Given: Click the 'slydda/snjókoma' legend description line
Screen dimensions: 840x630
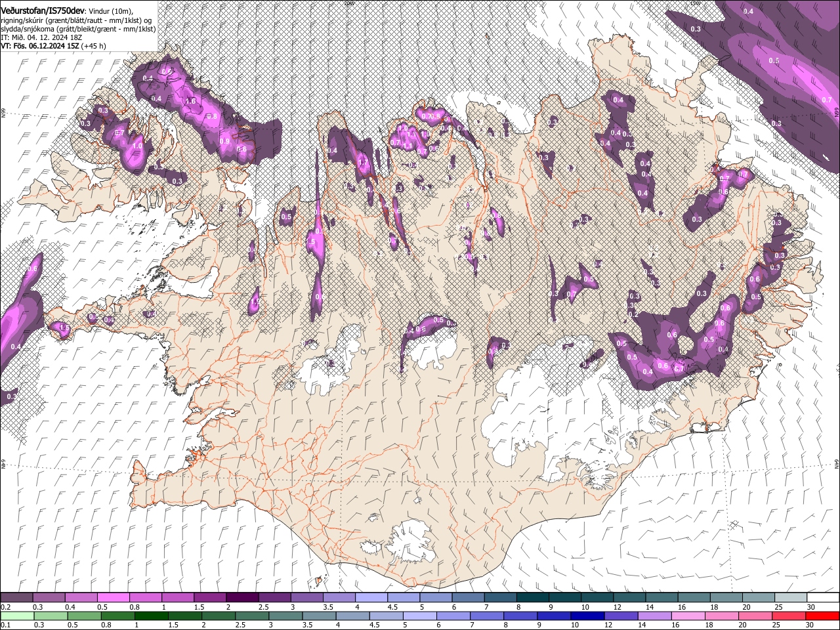Looking at the screenshot, I should pos(78,29).
